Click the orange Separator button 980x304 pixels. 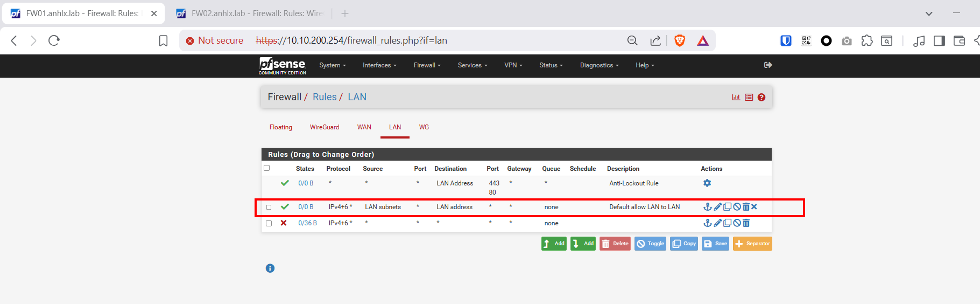coord(752,244)
